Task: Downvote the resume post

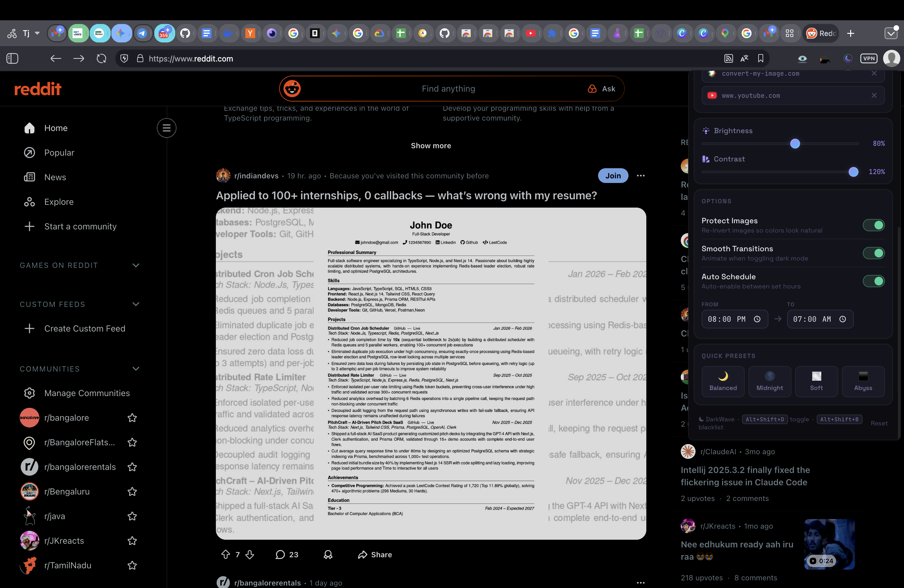Action: [250, 554]
